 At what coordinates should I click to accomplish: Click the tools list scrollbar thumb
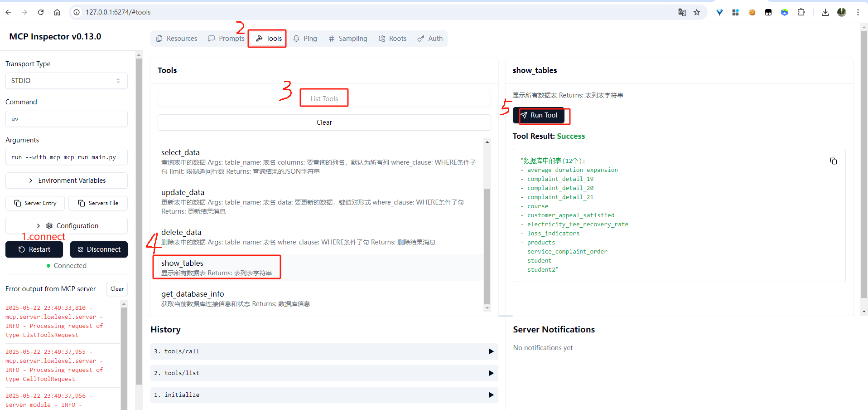(x=487, y=246)
